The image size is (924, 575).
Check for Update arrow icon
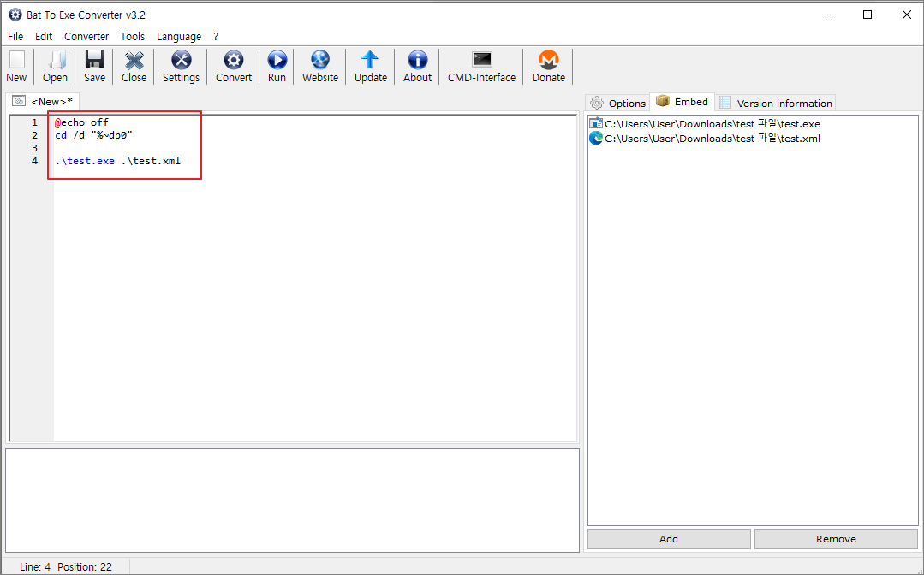(370, 60)
